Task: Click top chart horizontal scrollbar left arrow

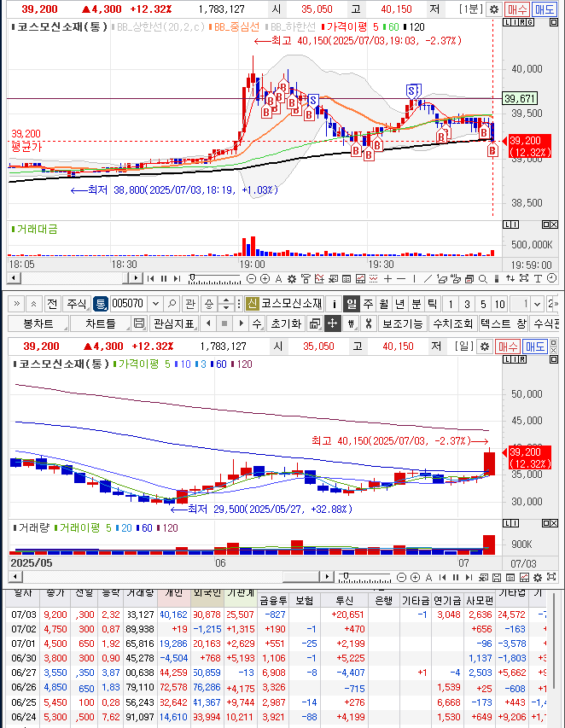Action: [14, 278]
